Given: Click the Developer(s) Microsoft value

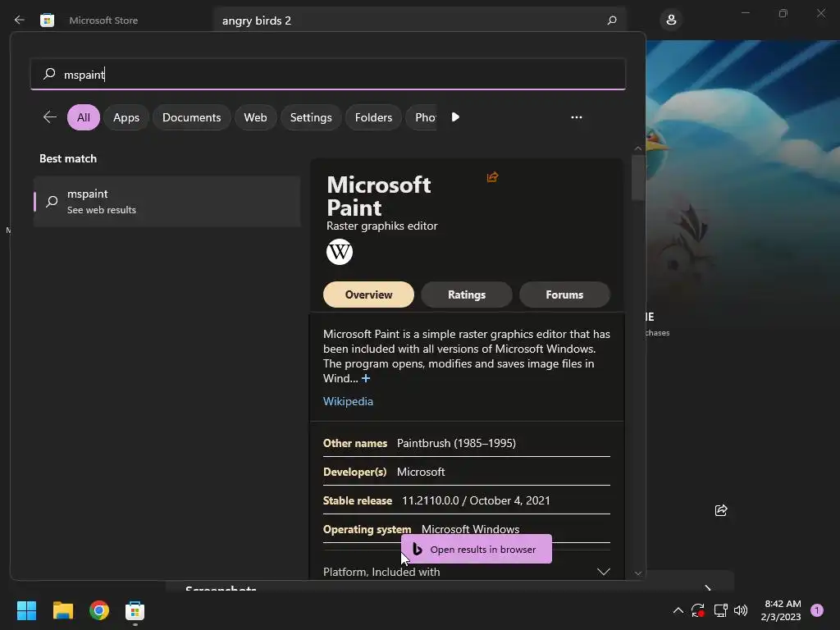Looking at the screenshot, I should 421,472.
